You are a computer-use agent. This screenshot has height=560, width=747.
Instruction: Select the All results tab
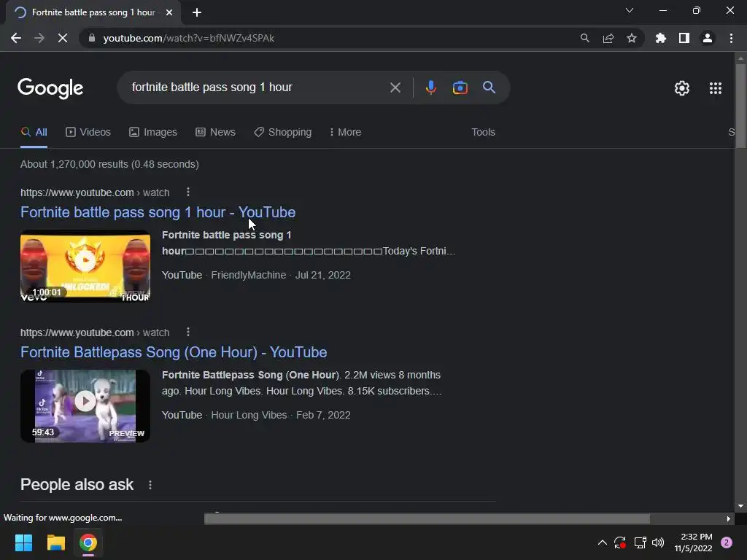point(34,133)
